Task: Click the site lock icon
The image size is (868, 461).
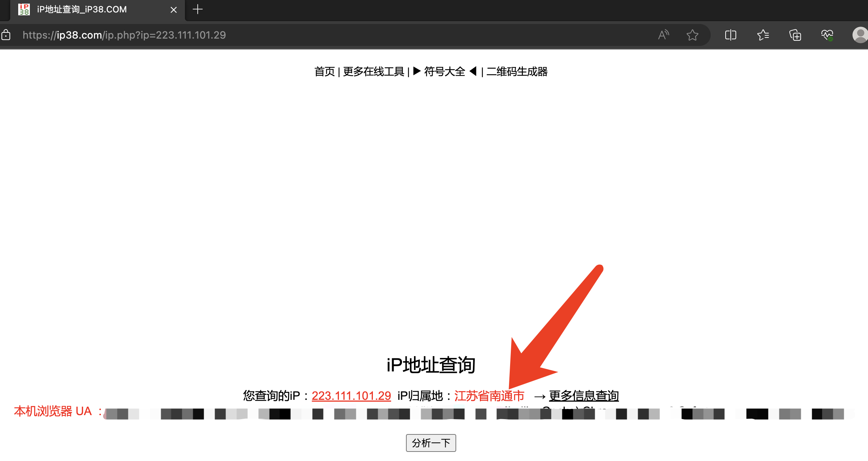Action: (x=6, y=35)
